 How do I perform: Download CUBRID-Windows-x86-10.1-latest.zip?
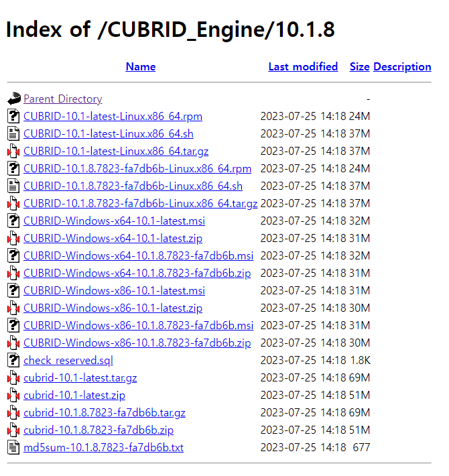coord(113,308)
